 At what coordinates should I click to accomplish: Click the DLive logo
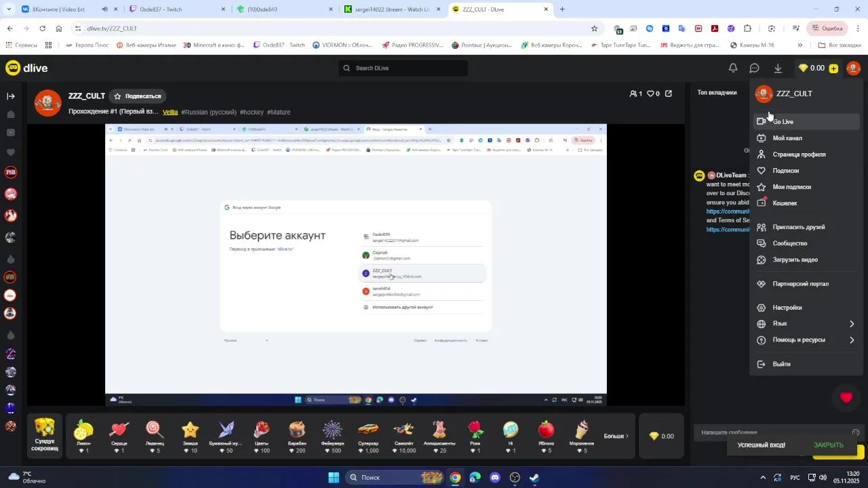point(26,68)
